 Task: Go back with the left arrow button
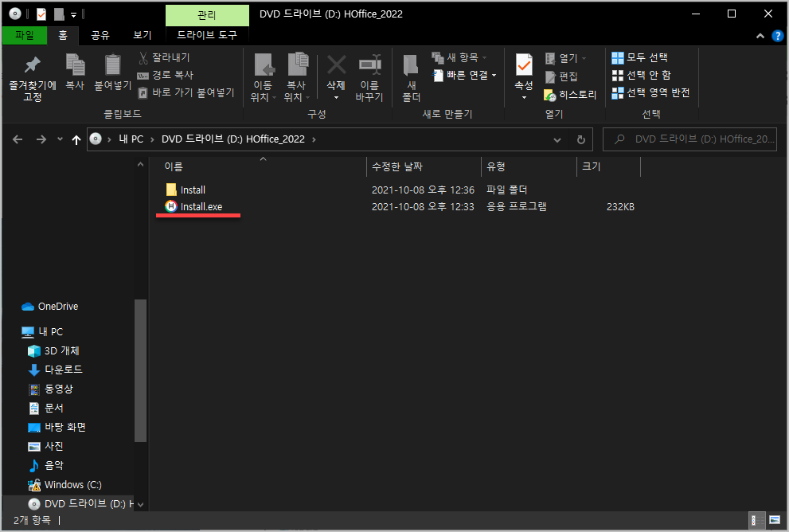pos(18,139)
